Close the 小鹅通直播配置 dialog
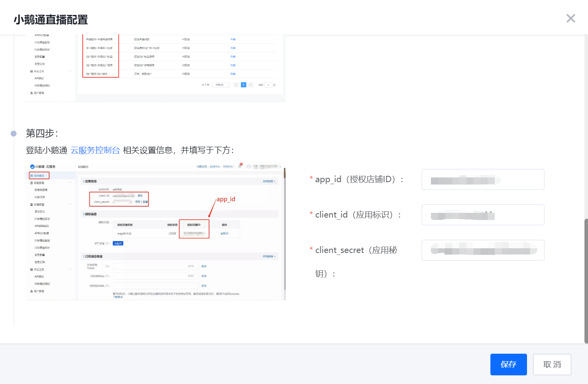The image size is (588, 384). coord(571,18)
